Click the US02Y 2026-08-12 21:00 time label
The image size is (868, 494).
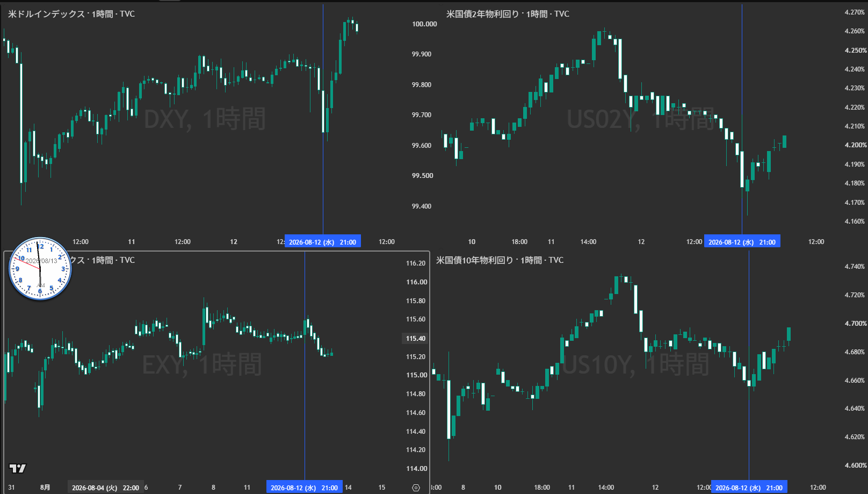tap(742, 242)
